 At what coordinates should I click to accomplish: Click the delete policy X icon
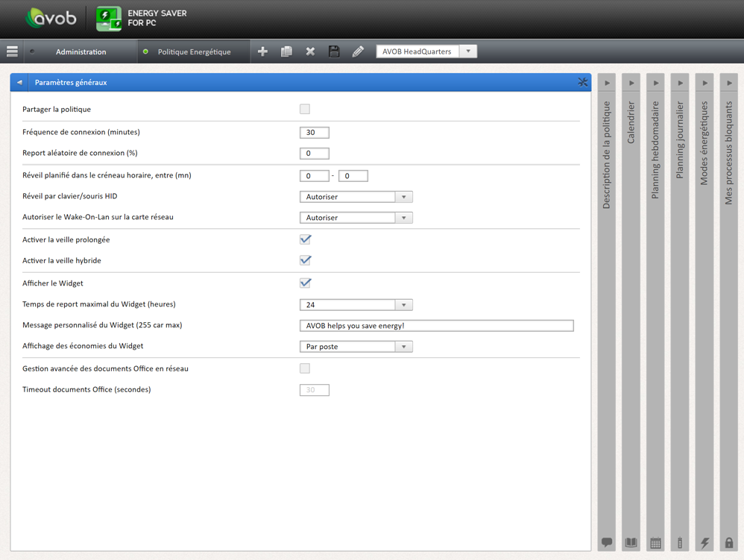(x=310, y=51)
